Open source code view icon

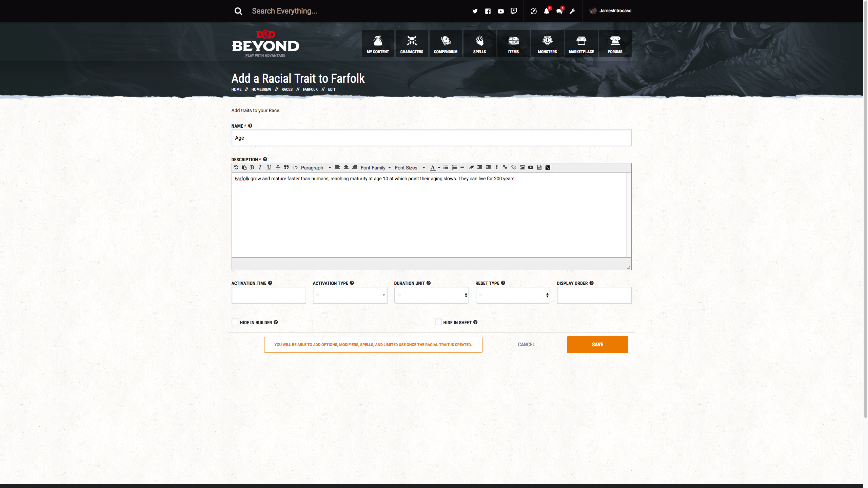pos(539,167)
